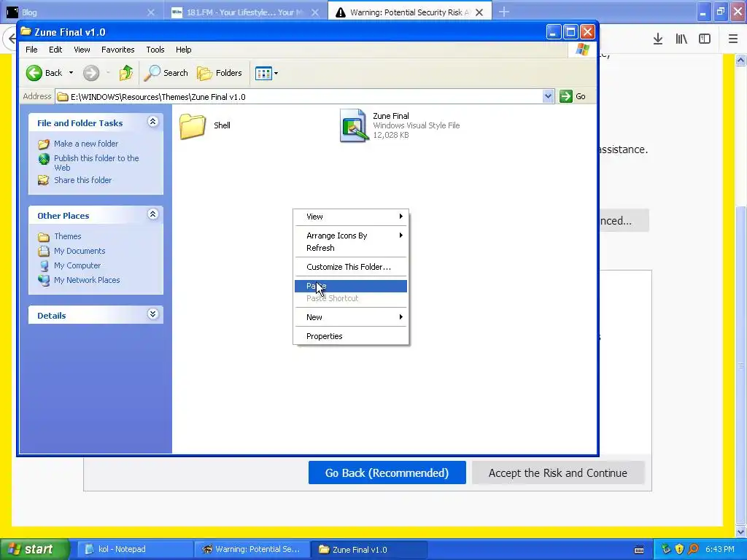Close the Warning: Potential Security Risk tab
The width and height of the screenshot is (747, 560).
[479, 12]
